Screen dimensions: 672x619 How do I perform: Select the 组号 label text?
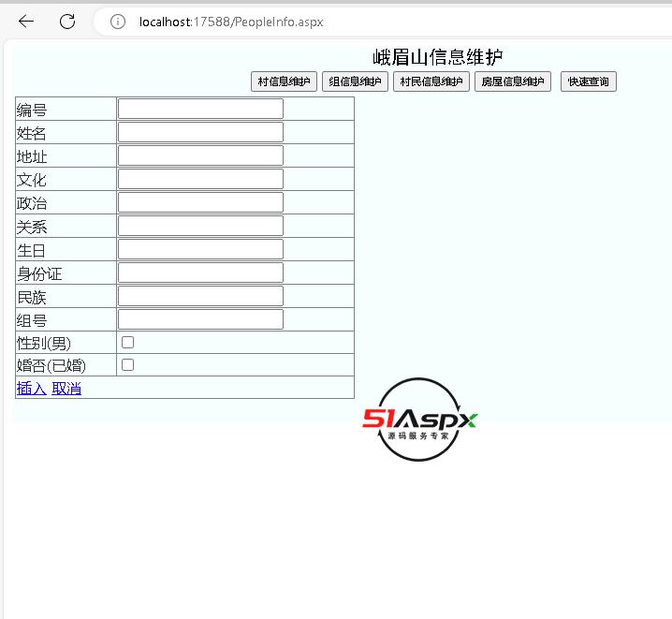click(x=32, y=320)
